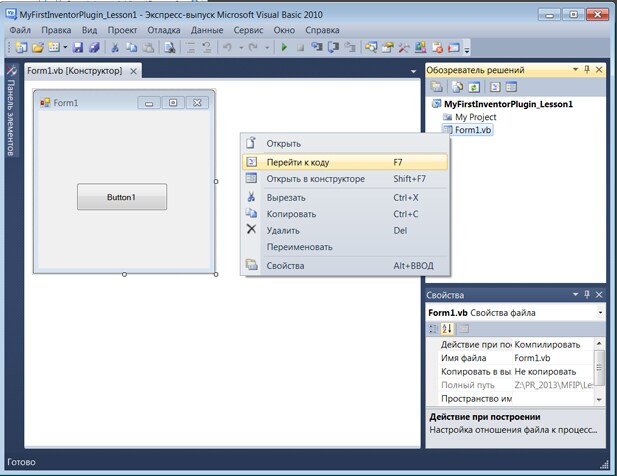Click the Cut scissors icon in toolbar

[x=115, y=47]
